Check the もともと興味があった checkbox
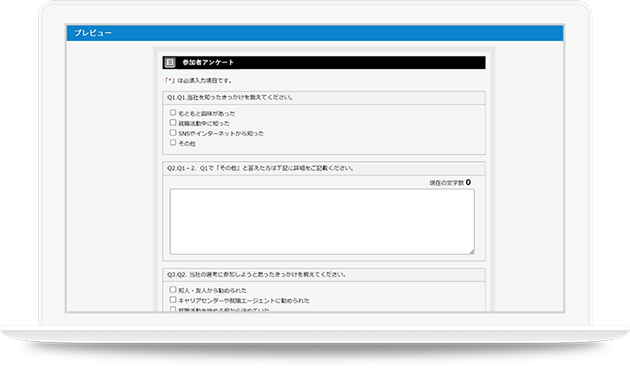 (x=173, y=112)
